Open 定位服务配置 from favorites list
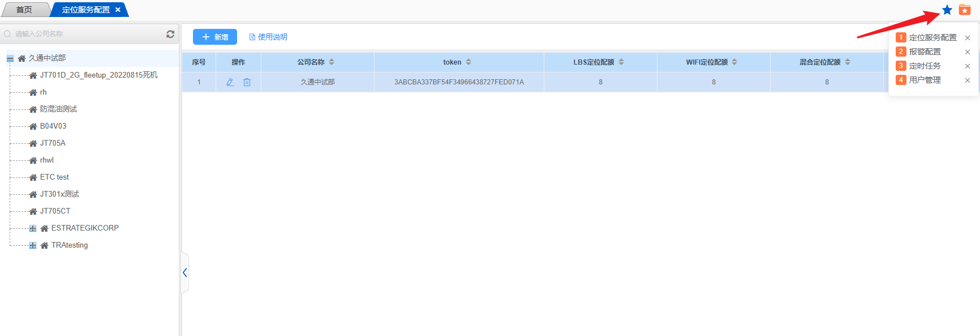The height and width of the screenshot is (336, 980). (x=932, y=37)
